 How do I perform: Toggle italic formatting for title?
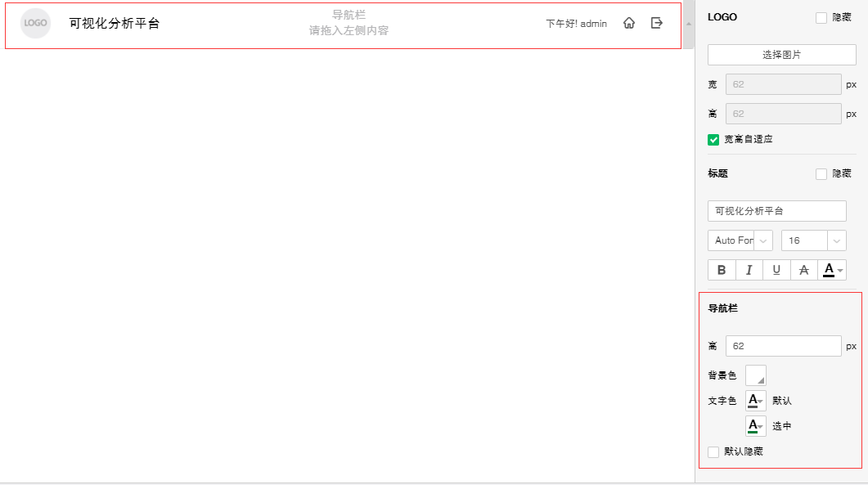tap(749, 270)
